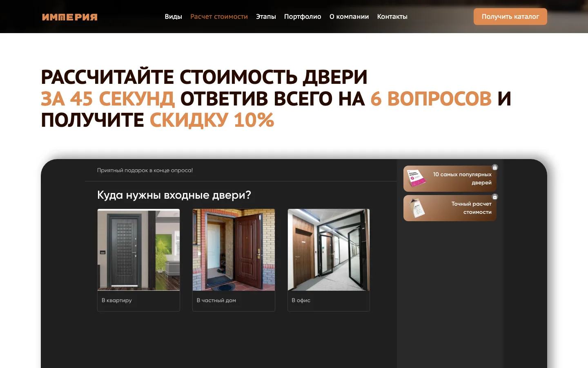The width and height of the screenshot is (588, 368).
Task: Click the Куда нужны входные двери? question
Action: tap(174, 195)
